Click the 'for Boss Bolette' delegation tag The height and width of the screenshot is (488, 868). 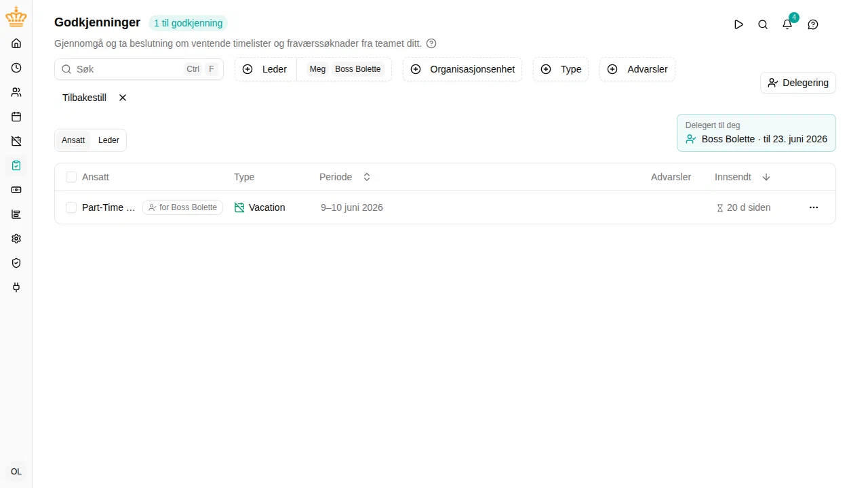point(182,207)
